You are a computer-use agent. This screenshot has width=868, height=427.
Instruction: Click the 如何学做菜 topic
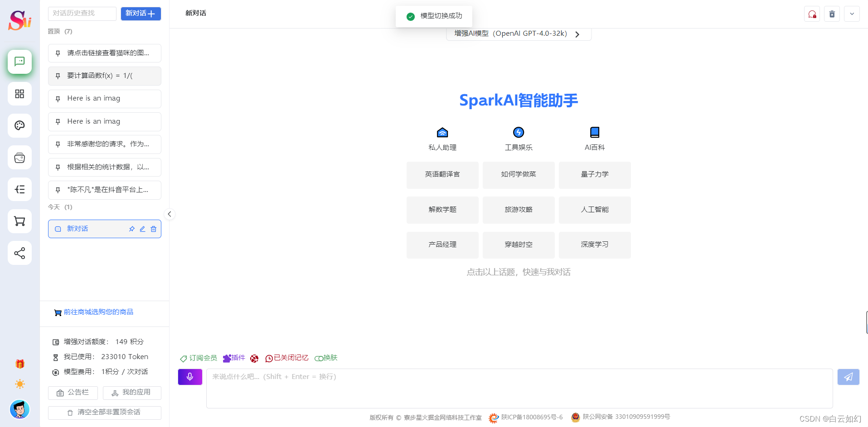coord(519,175)
